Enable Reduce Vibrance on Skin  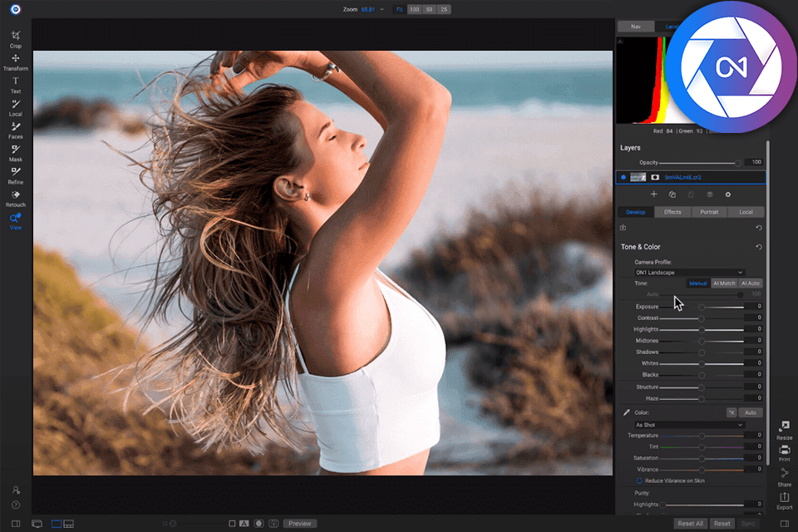(639, 480)
